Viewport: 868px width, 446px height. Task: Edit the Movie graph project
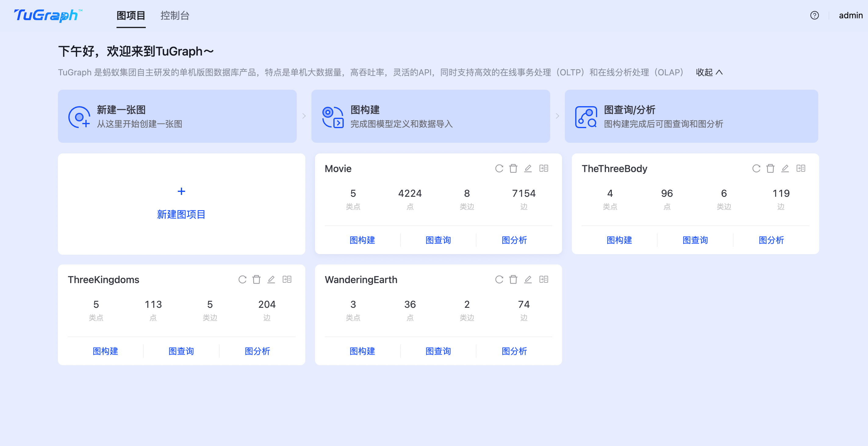528,168
